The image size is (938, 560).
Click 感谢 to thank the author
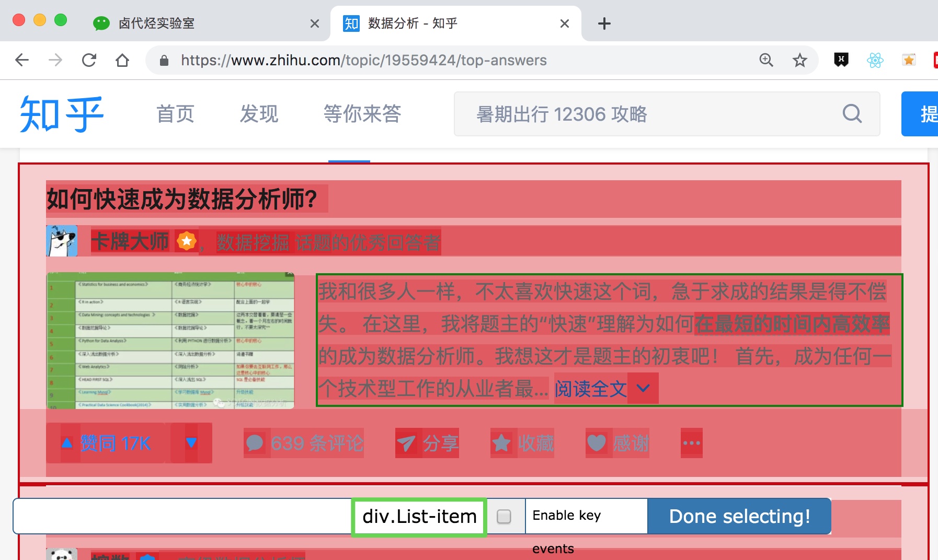pos(617,443)
